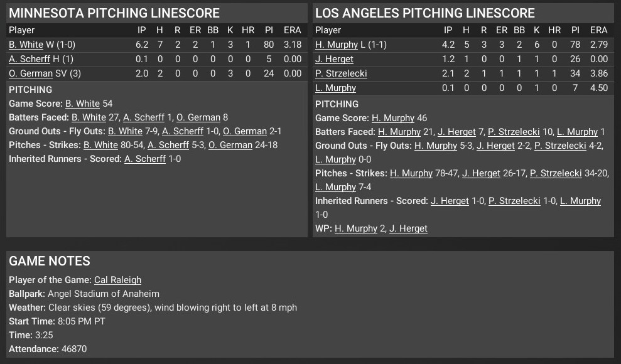Click J. Herget in the WP line
This screenshot has height=364, width=621.
[x=408, y=228]
